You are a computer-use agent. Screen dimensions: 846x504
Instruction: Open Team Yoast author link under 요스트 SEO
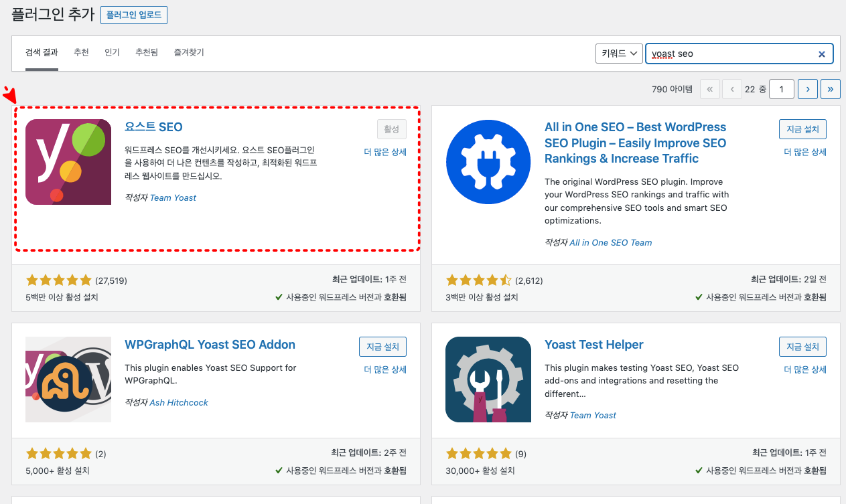click(173, 197)
